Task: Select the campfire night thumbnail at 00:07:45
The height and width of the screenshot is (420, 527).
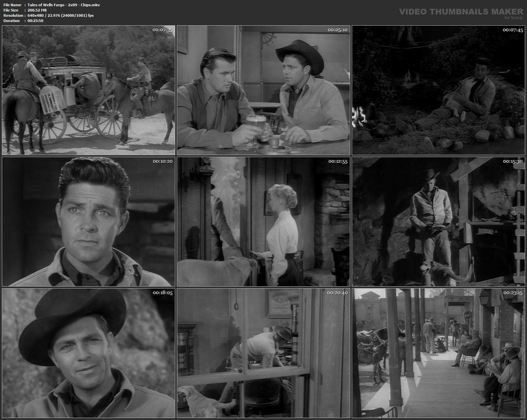Action: pos(438,90)
